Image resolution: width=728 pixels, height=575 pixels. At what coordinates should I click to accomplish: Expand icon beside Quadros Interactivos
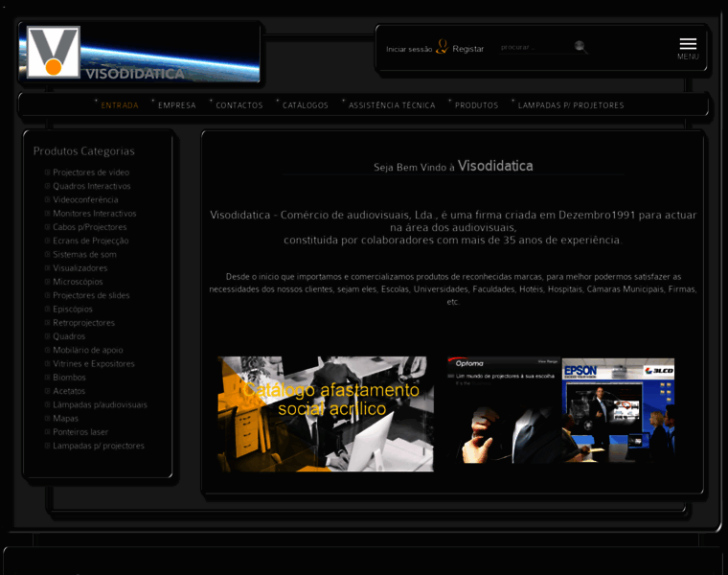pos(47,186)
